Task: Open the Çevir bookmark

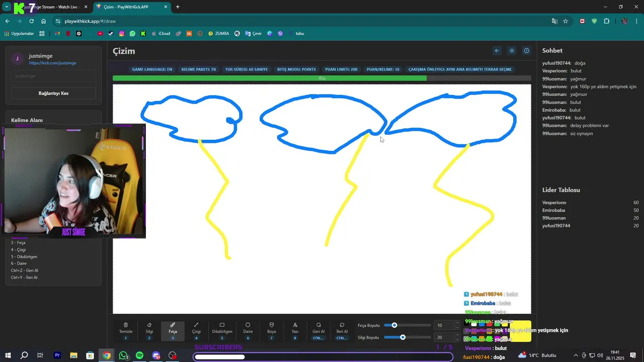Action: click(x=254, y=34)
